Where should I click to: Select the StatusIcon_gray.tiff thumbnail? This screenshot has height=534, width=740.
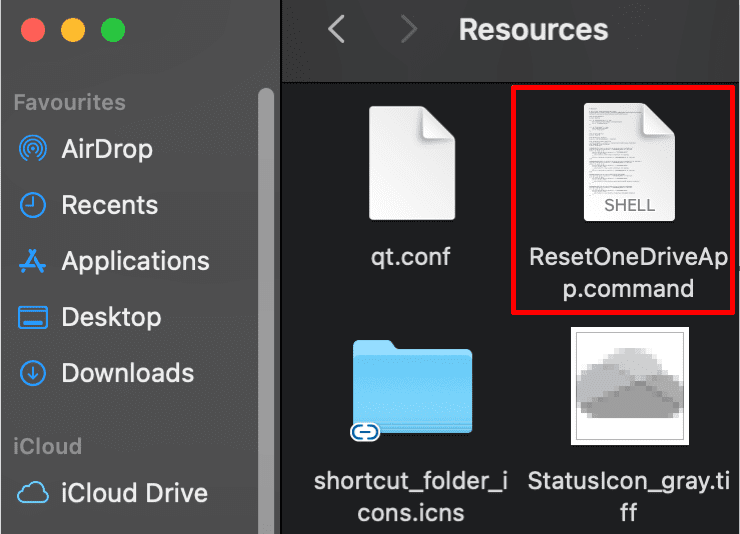click(x=629, y=386)
